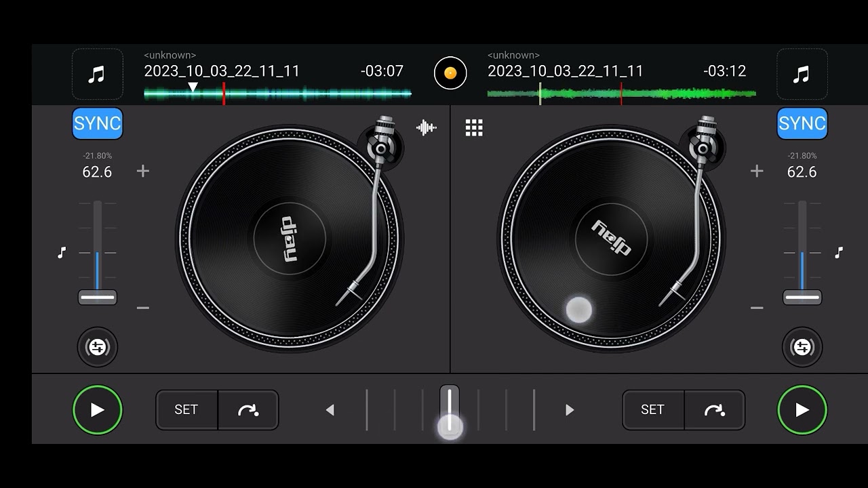868x488 pixels.
Task: Toggle left deck remaining time -03:07
Action: [x=382, y=71]
